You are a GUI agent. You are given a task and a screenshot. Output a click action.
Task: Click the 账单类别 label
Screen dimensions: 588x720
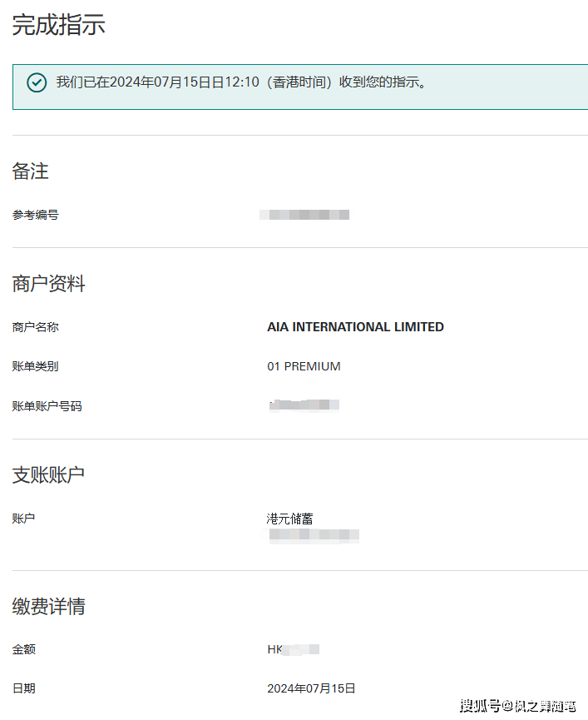tap(35, 366)
